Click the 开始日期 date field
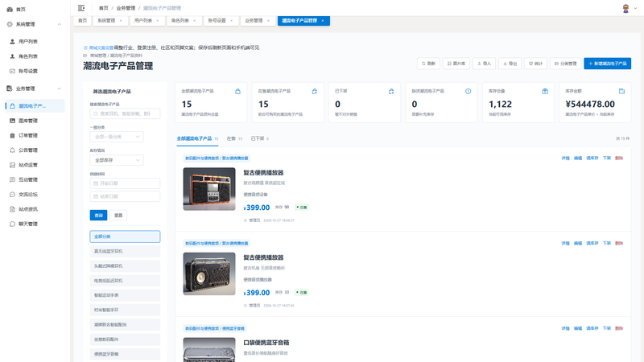The width and height of the screenshot is (644, 362). 125,183
